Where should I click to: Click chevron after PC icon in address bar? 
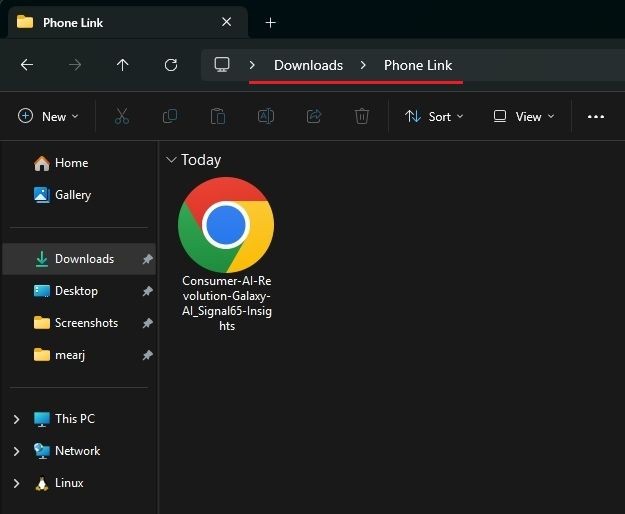[252, 65]
